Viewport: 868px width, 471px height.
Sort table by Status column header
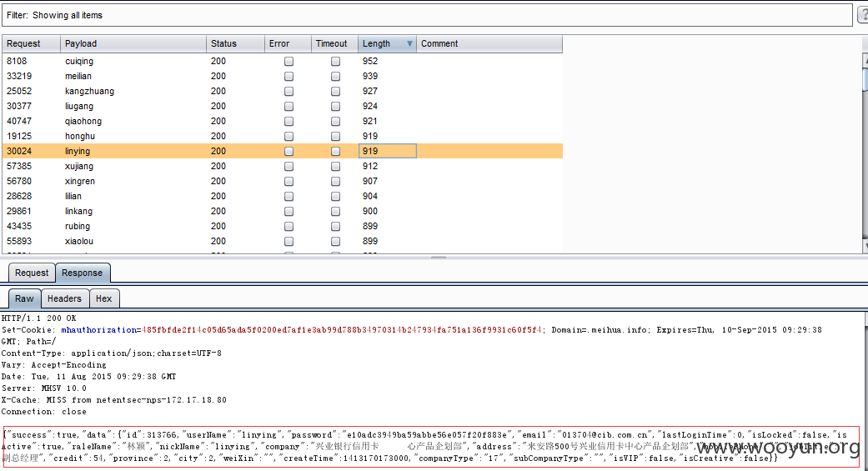[235, 43]
